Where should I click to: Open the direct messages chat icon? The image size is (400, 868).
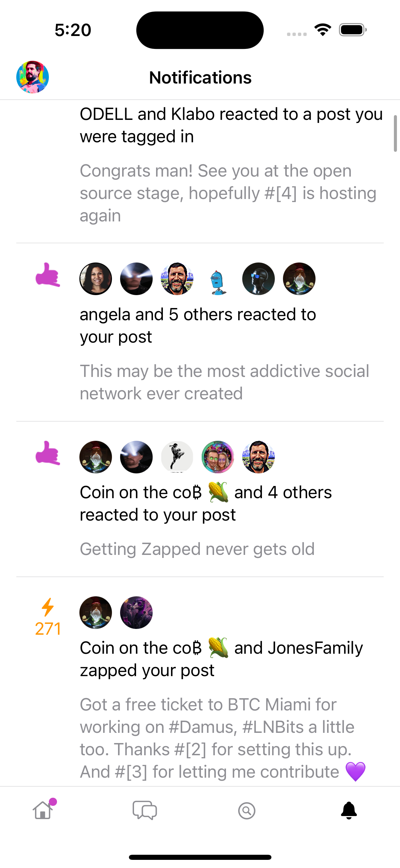pos(145,810)
